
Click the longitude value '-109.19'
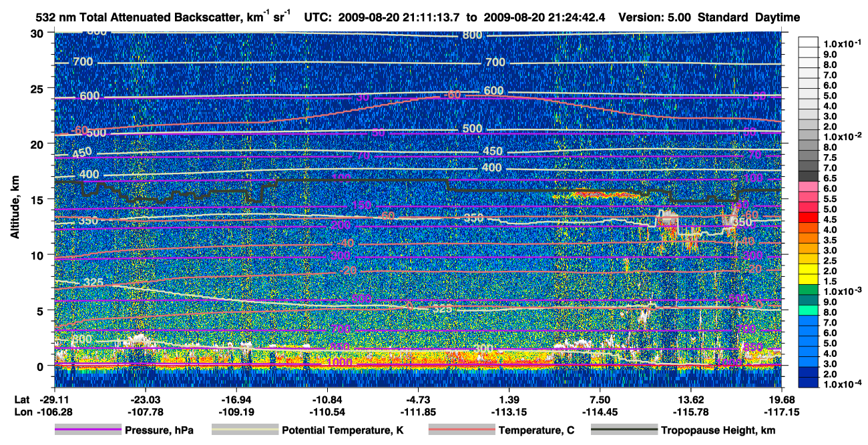[236, 412]
